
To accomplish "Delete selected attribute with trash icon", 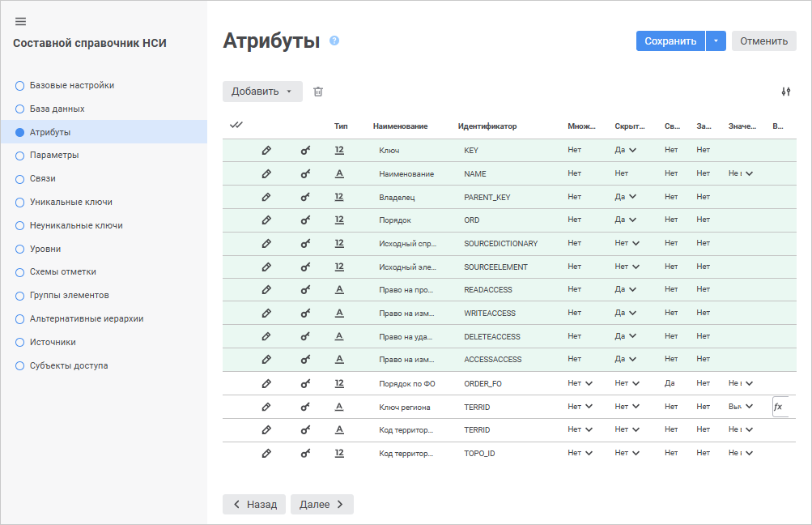I will click(x=318, y=92).
